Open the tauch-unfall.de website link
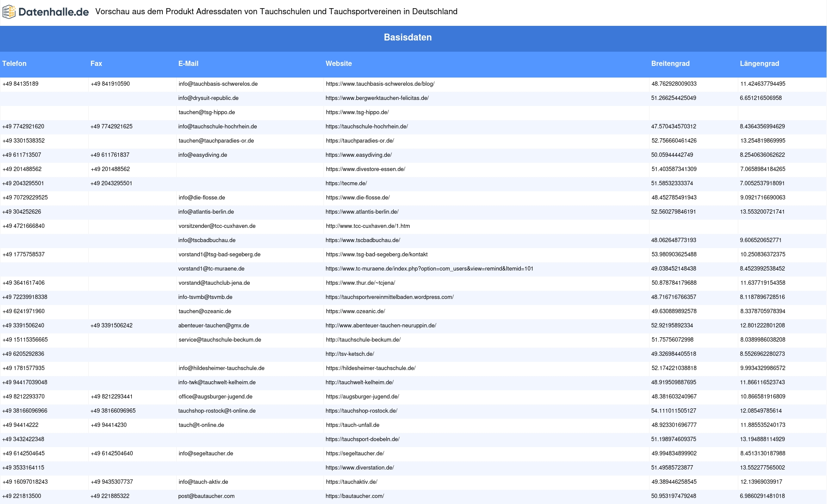 coord(352,425)
